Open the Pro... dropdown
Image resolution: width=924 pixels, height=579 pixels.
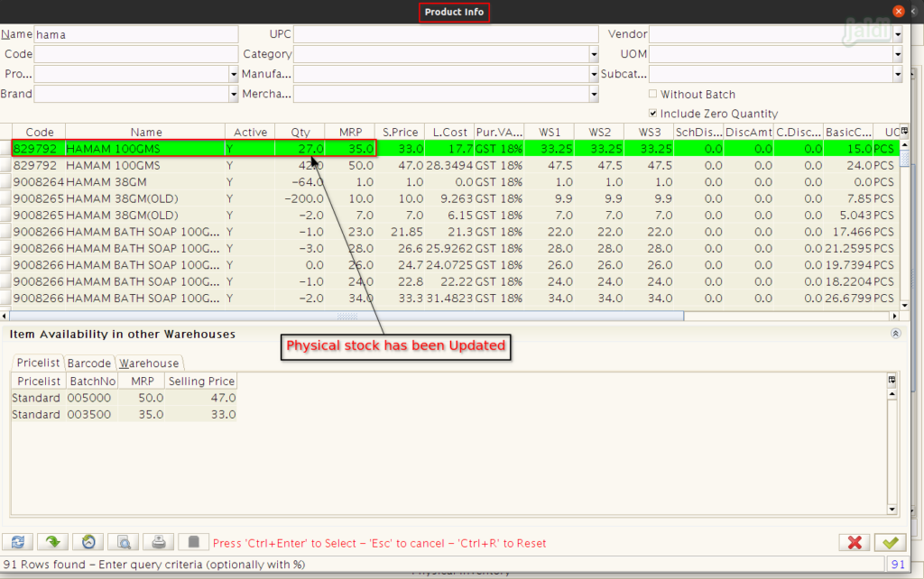[x=234, y=74]
